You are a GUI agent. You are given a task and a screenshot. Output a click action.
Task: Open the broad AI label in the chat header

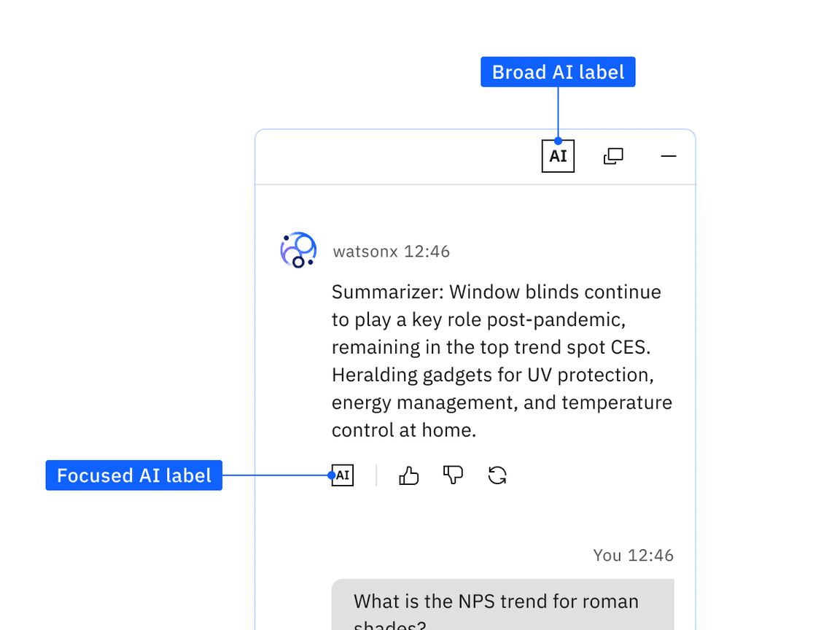click(558, 155)
